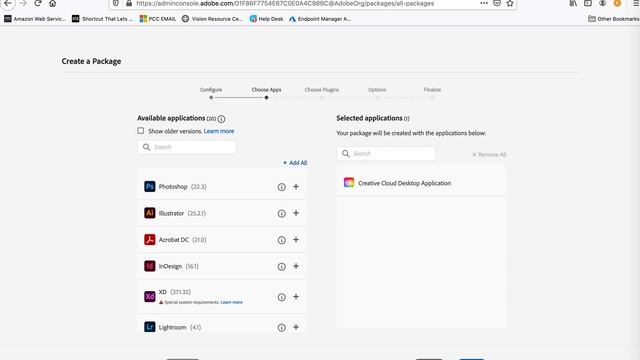Remove all selected applications
The image size is (640, 360).
click(x=489, y=154)
